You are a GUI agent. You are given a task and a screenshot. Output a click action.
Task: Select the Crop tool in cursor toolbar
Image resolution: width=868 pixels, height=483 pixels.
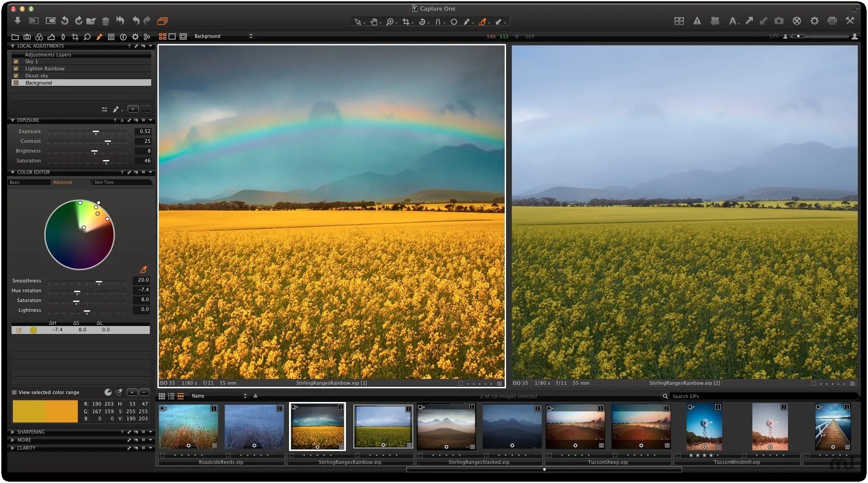406,21
